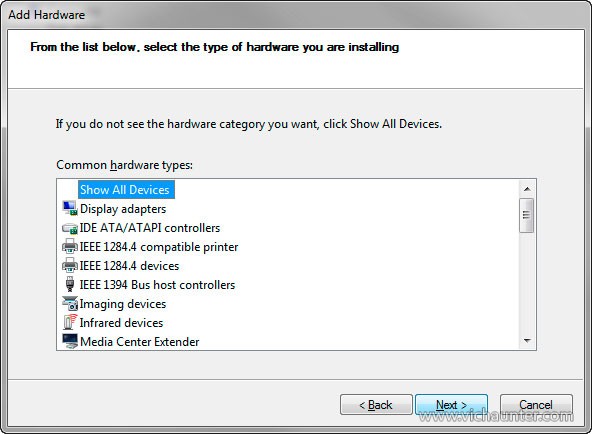Click the Imaging devices camera icon
Image resolution: width=592 pixels, height=434 pixels.
pos(70,303)
